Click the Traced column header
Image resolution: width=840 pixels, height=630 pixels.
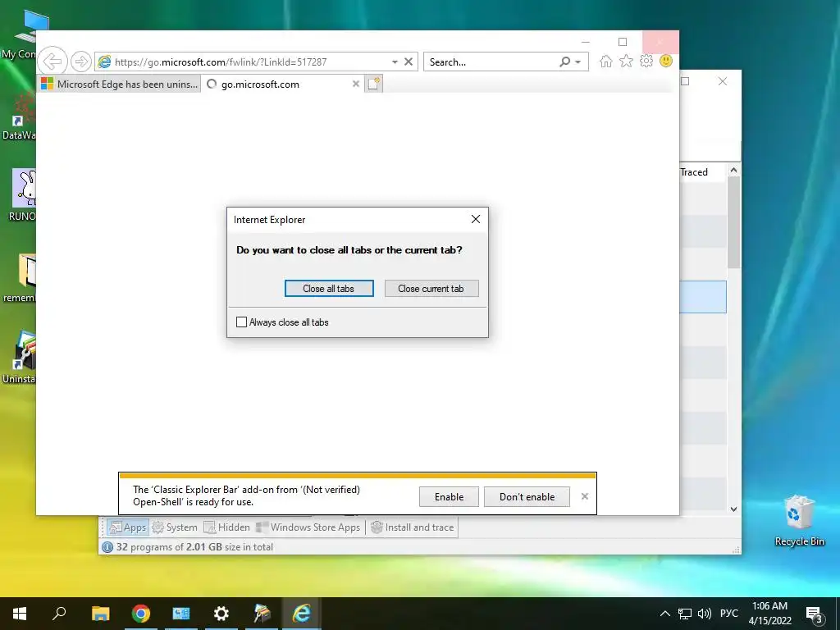pyautogui.click(x=694, y=172)
